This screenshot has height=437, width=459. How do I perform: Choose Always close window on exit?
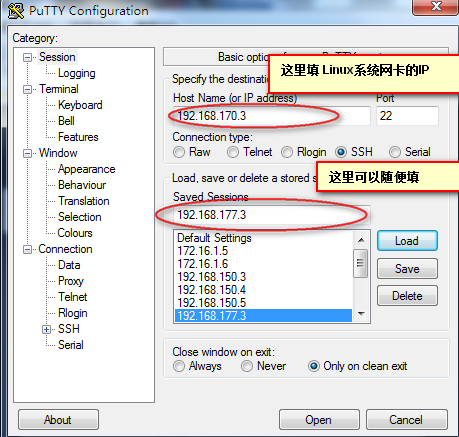click(179, 366)
